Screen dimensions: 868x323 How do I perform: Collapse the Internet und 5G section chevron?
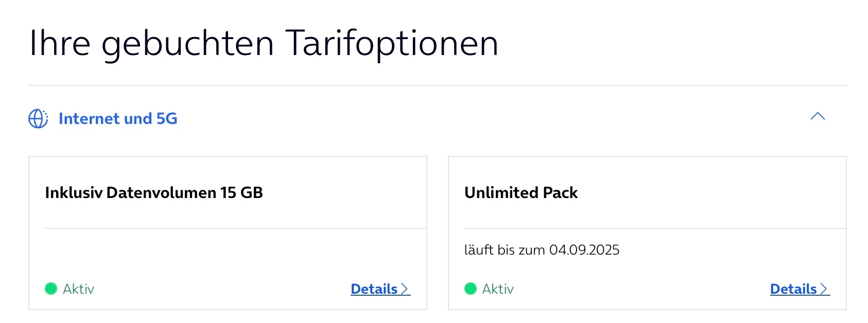pos(817,116)
